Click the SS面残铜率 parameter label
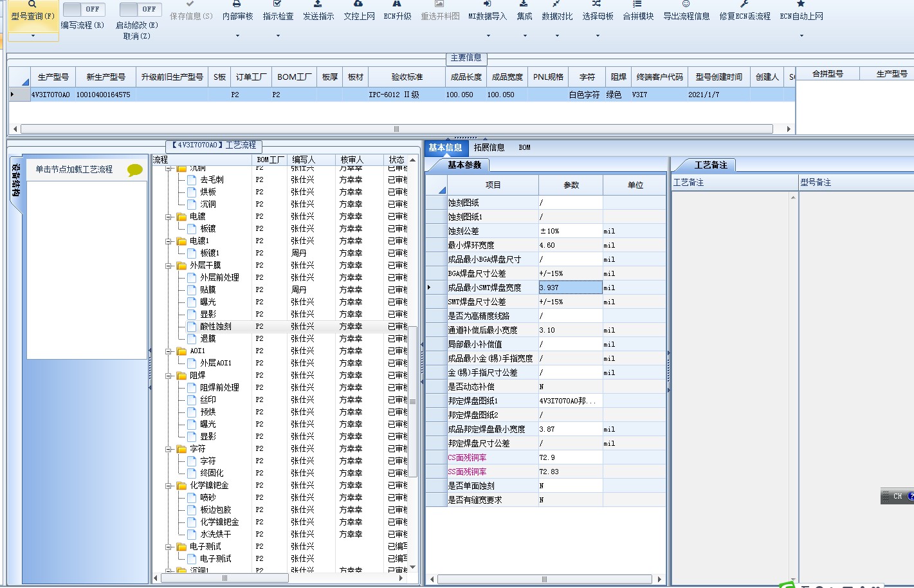Screen dimensions: 914x588 tap(467, 472)
